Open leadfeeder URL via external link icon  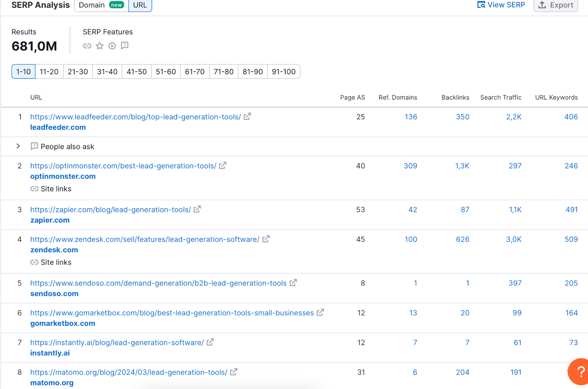[247, 116]
